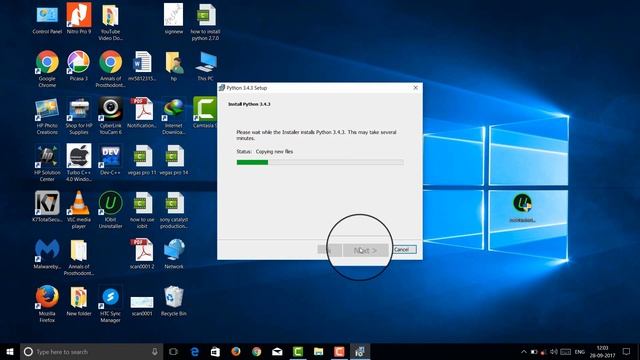Select the vegas pro 14 file
The height and width of the screenshot is (360, 640).
[x=173, y=160]
